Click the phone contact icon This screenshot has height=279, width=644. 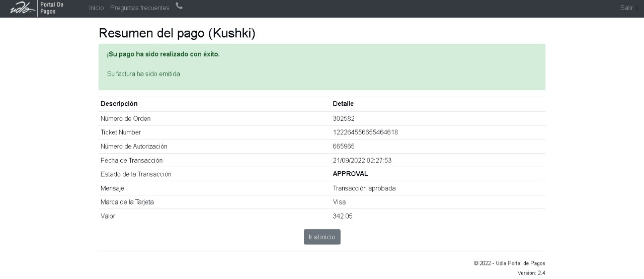[179, 6]
